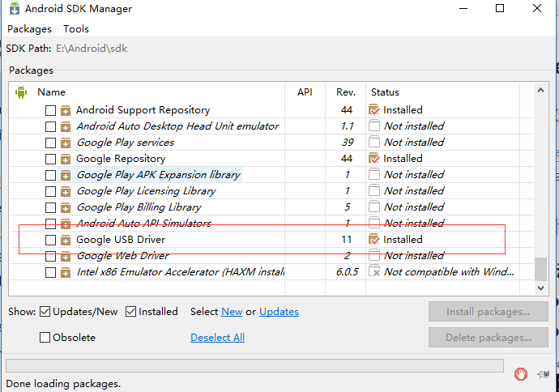The width and height of the screenshot is (559, 392).
Task: Check the Google Repository checkbox
Action: point(50,159)
